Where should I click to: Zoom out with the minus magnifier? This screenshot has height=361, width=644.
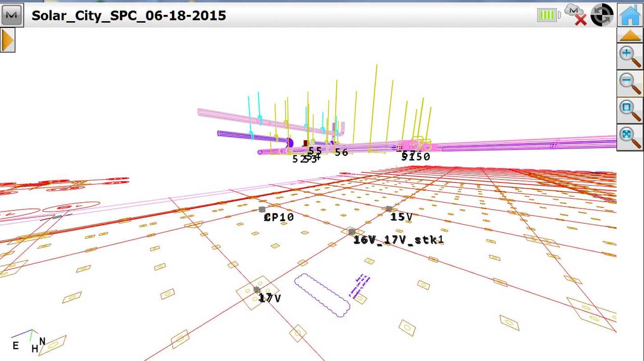click(x=630, y=83)
